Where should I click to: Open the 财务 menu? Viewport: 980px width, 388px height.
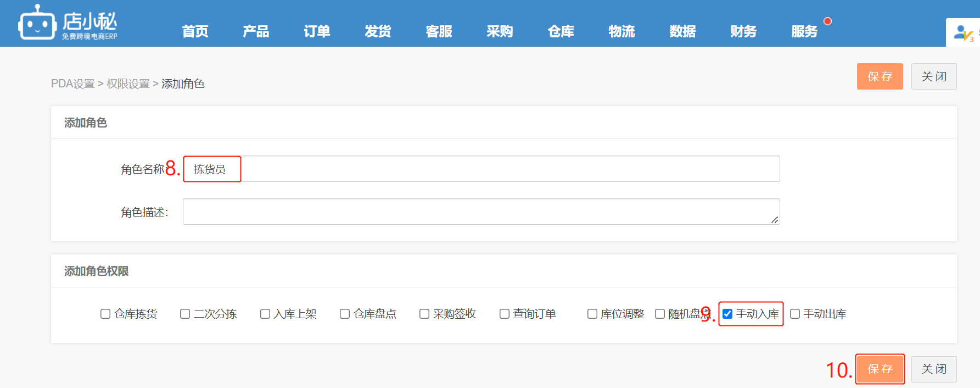pos(743,31)
